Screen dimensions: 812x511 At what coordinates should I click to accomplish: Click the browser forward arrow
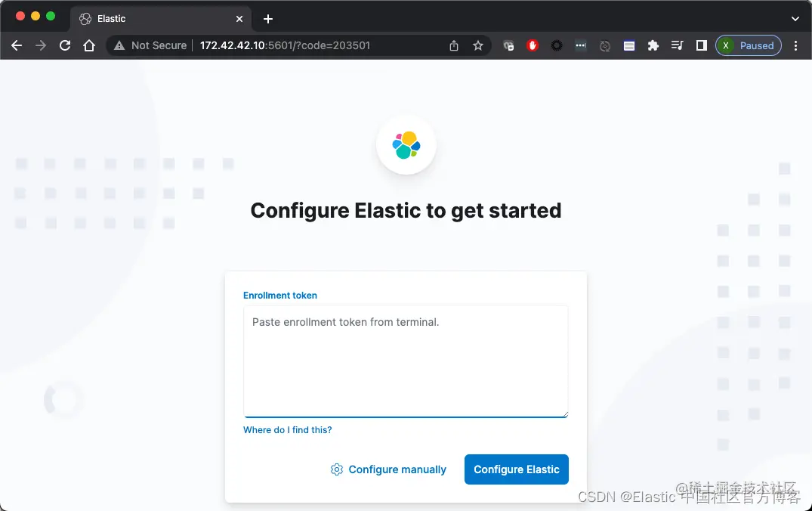pyautogui.click(x=40, y=45)
